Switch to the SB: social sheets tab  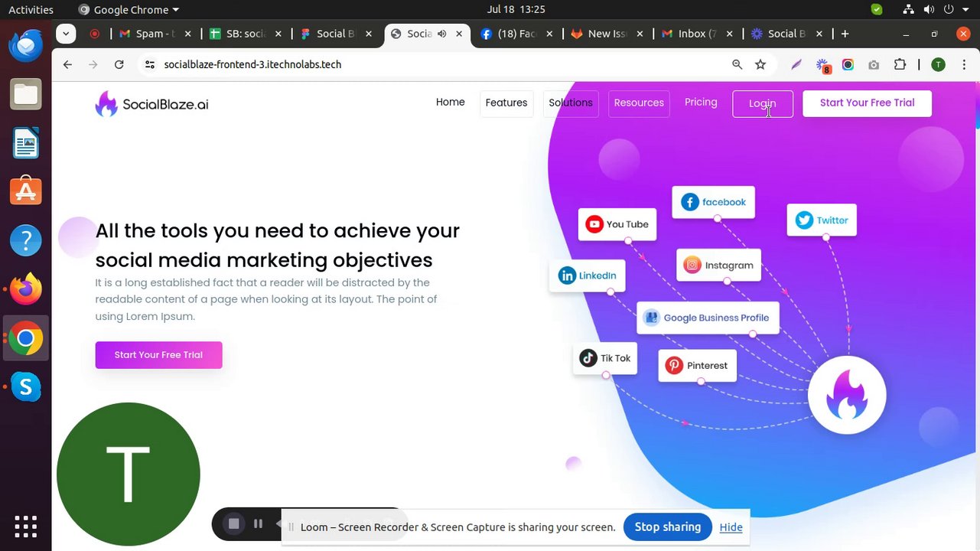click(246, 34)
